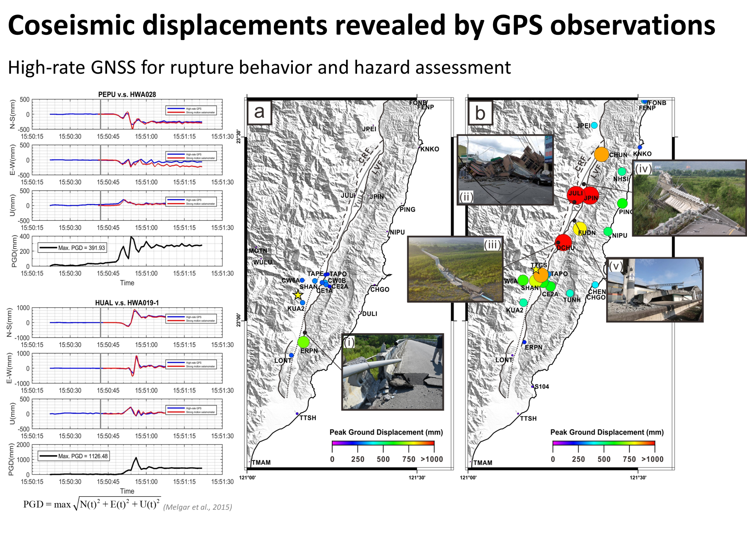Click the PEPU N-S chart legend box
Viewport: 747px width, 560px height.
pyautogui.click(x=191, y=110)
